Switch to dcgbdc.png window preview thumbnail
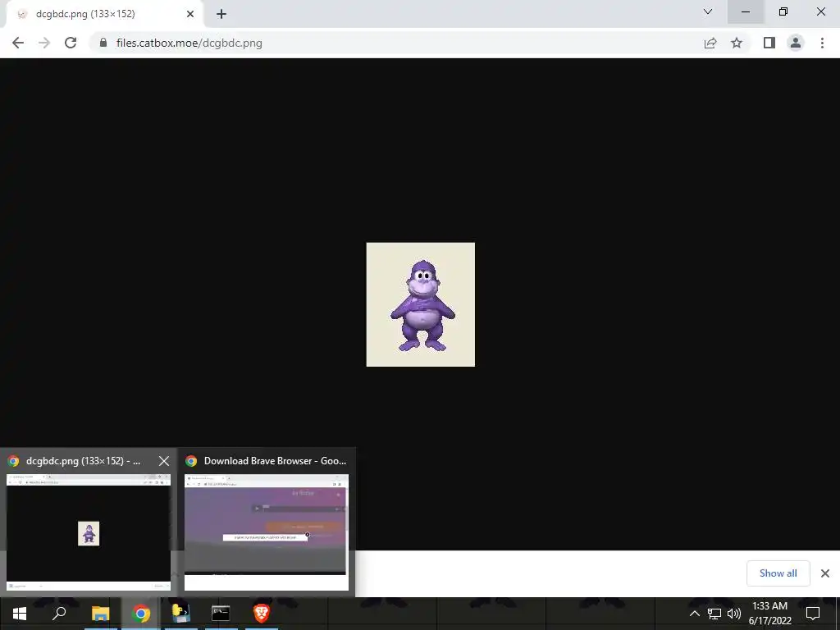This screenshot has width=840, height=630. (x=89, y=532)
